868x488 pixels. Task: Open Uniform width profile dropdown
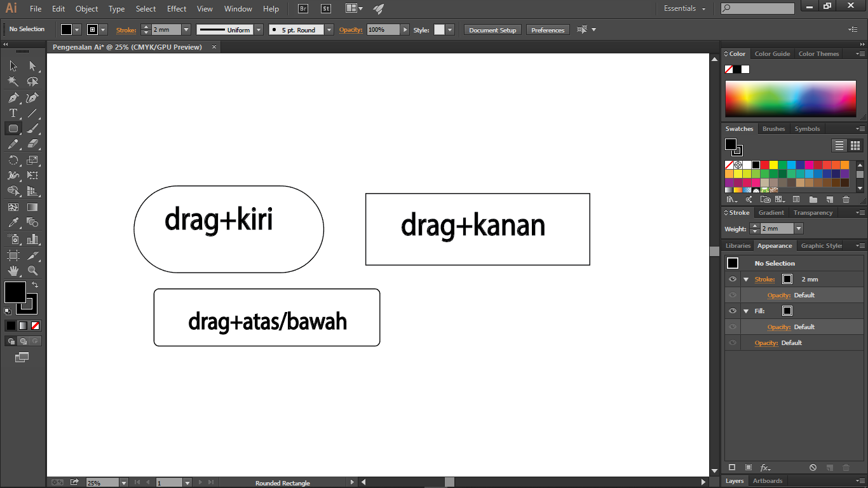coord(259,30)
